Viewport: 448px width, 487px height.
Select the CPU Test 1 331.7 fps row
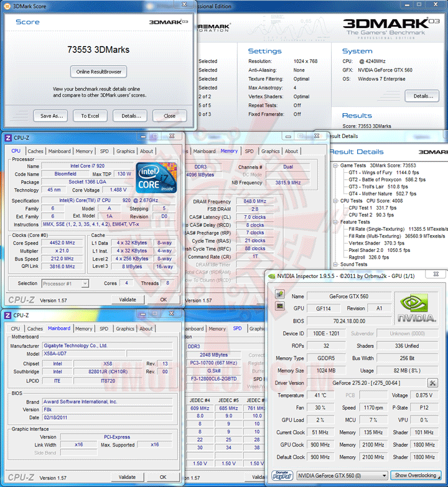click(x=373, y=208)
